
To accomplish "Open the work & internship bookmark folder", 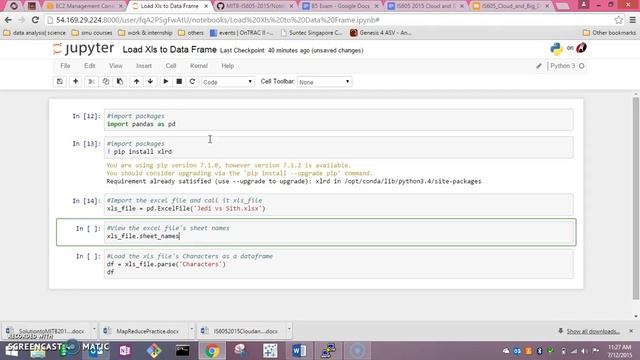I will [x=145, y=33].
